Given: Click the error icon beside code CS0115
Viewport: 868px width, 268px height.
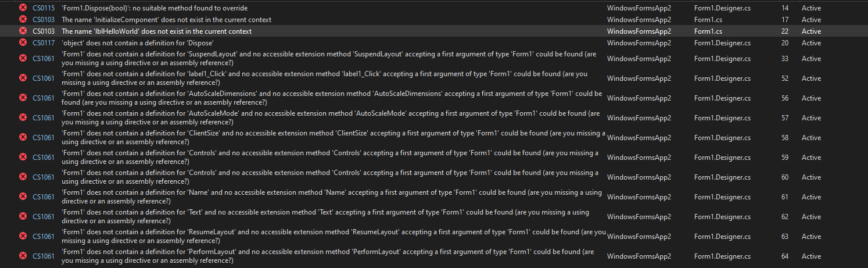Looking at the screenshot, I should [x=23, y=8].
